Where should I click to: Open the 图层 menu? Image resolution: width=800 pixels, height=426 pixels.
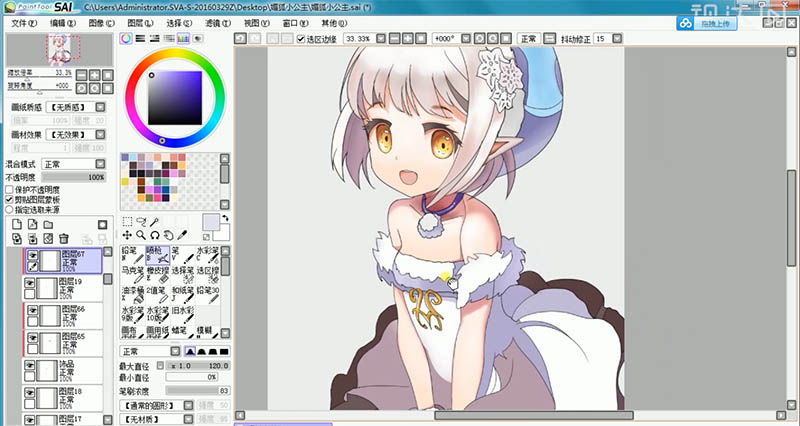pyautogui.click(x=140, y=23)
